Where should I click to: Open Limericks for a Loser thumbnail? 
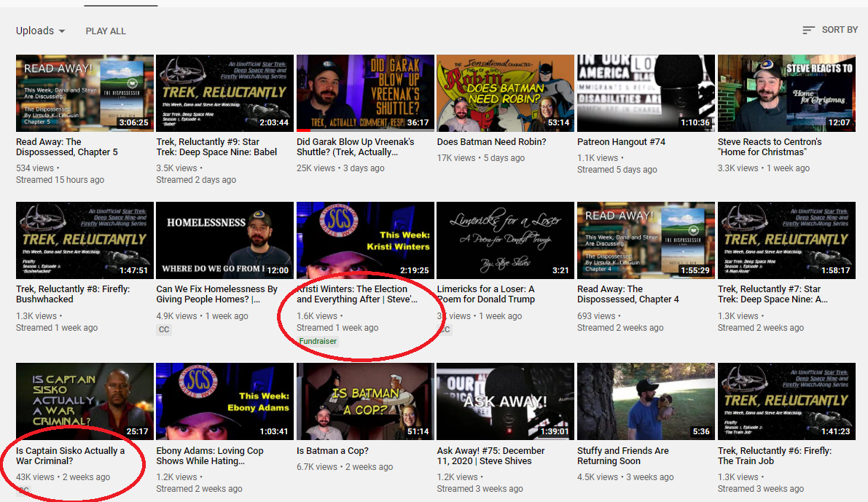click(505, 240)
